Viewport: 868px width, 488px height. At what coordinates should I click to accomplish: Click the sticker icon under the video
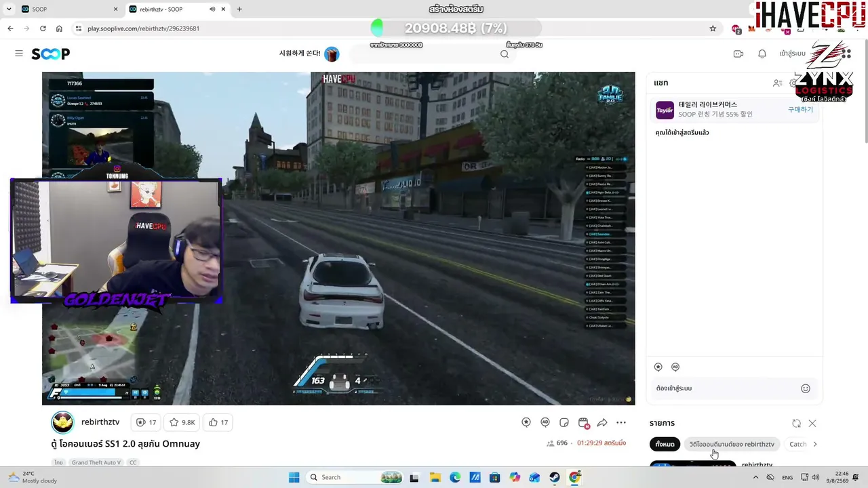[564, 422]
